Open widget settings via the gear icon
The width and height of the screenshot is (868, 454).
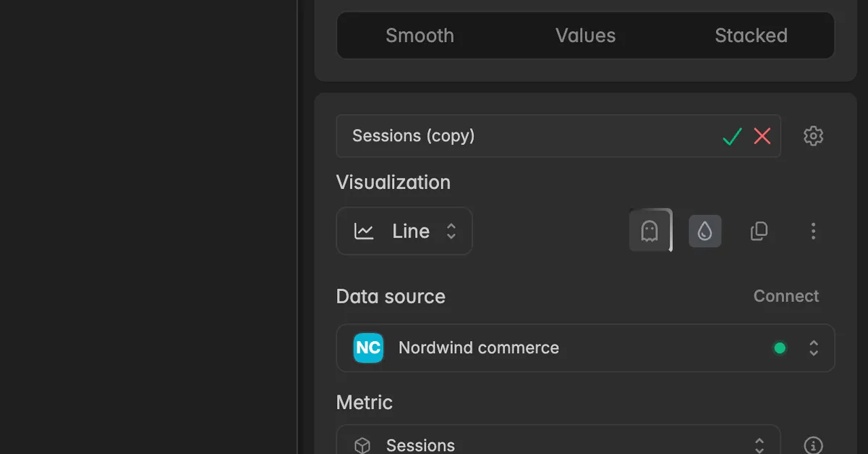814,135
